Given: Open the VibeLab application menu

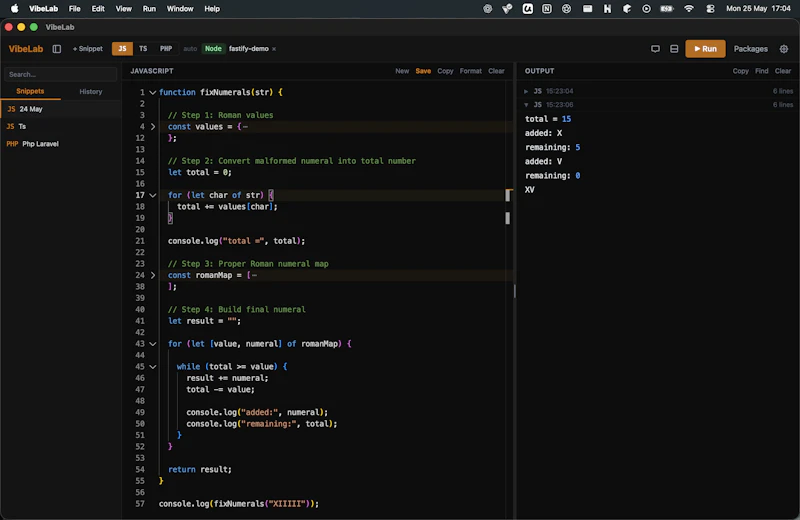Looking at the screenshot, I should (43, 9).
